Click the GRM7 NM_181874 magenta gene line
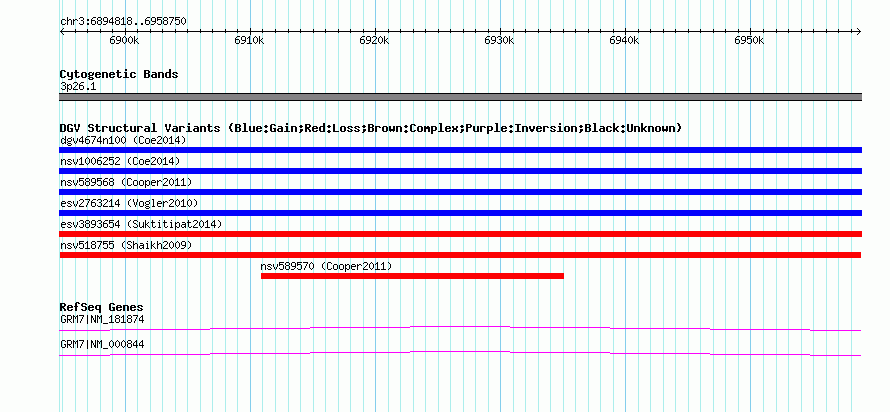 point(460,329)
